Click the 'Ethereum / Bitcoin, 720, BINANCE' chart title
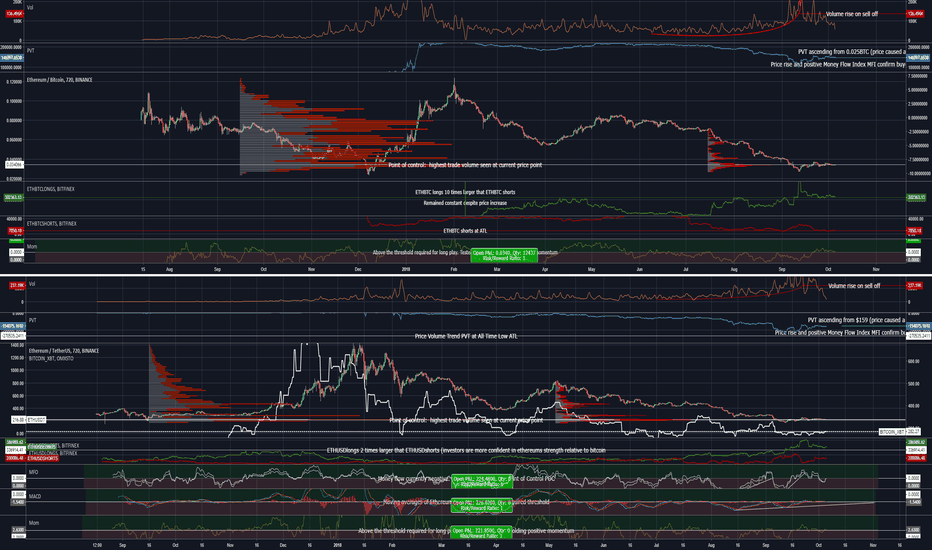Viewport: 932px width, 550px height. (x=59, y=80)
